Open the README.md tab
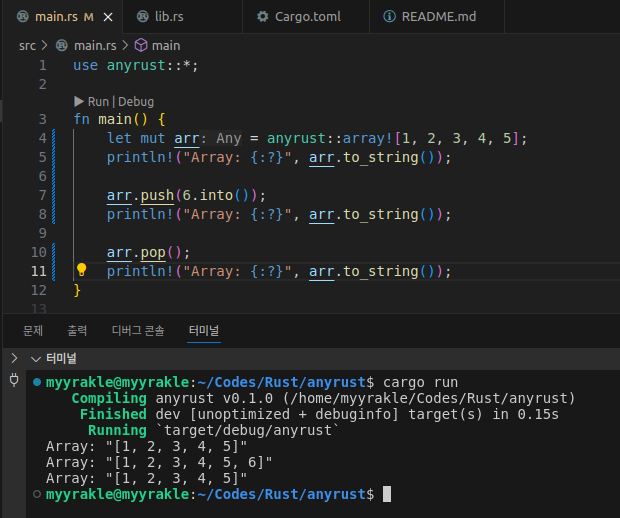 coord(437,17)
